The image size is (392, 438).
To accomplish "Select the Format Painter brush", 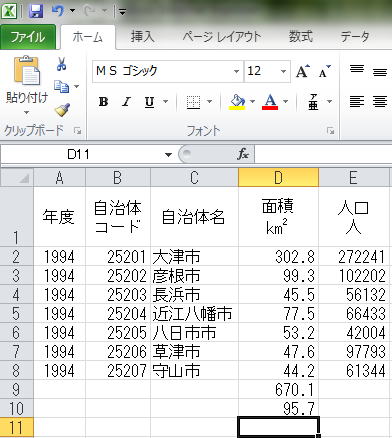I will coord(62,109).
